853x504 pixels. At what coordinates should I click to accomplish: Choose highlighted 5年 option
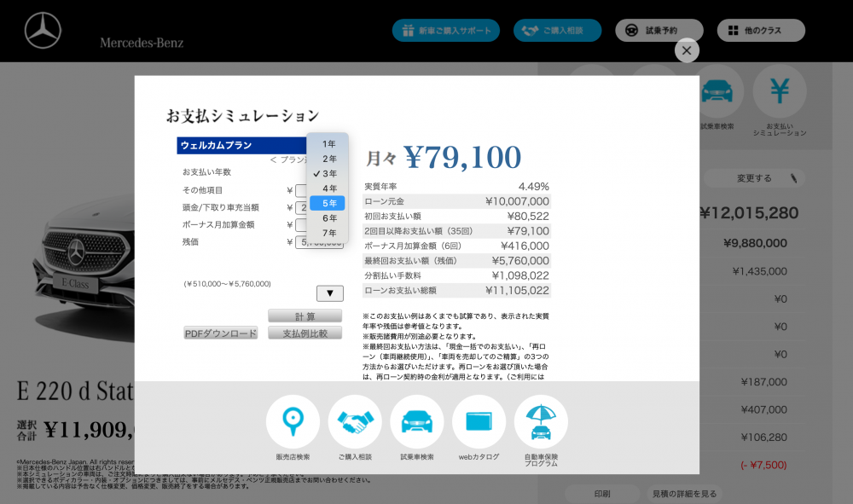tap(328, 203)
